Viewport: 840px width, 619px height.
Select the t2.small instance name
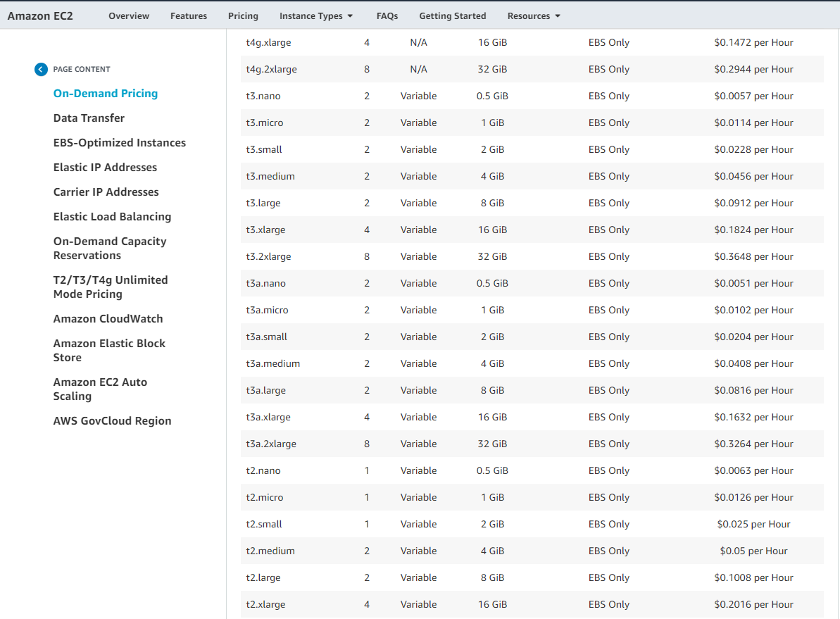264,525
